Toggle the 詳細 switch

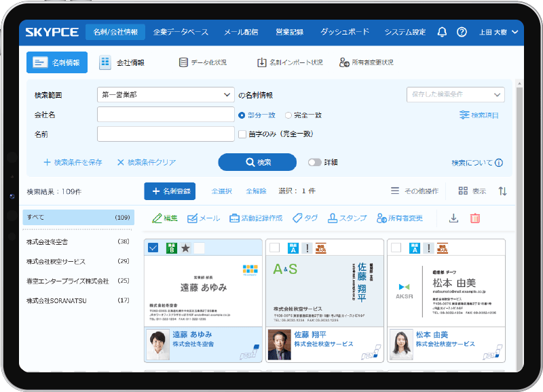click(314, 162)
